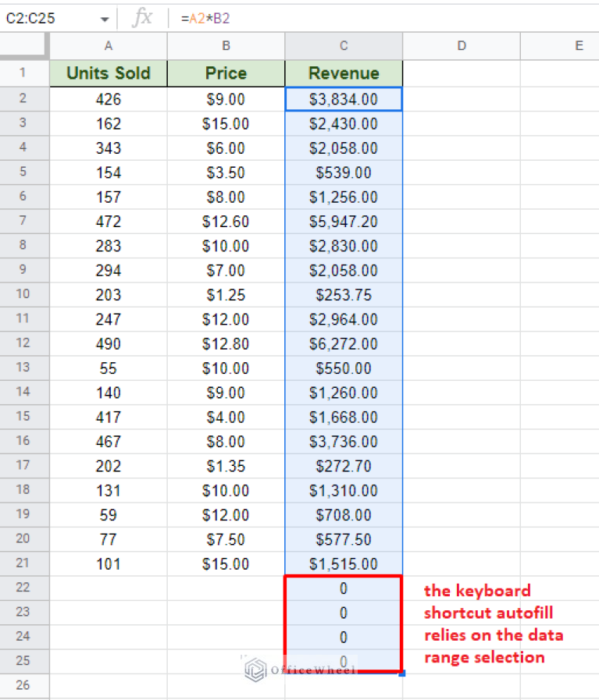The image size is (599, 700).
Task: Select row header 26
Action: click(23, 686)
